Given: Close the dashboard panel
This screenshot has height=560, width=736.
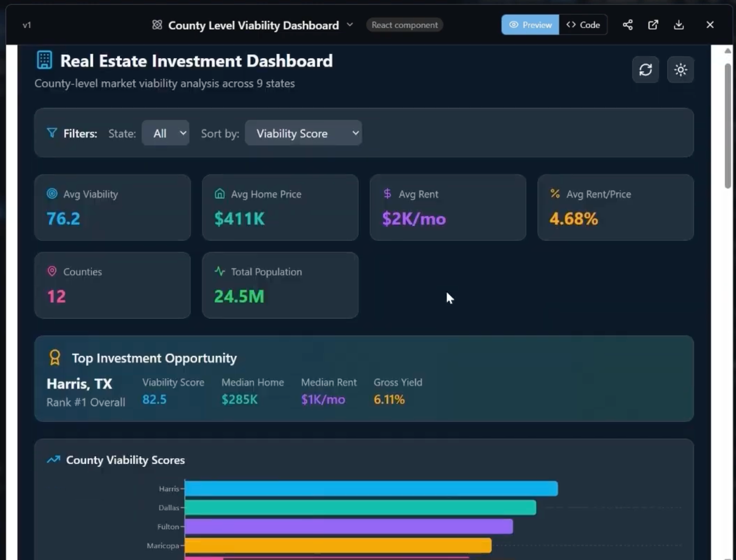Looking at the screenshot, I should click(x=710, y=25).
